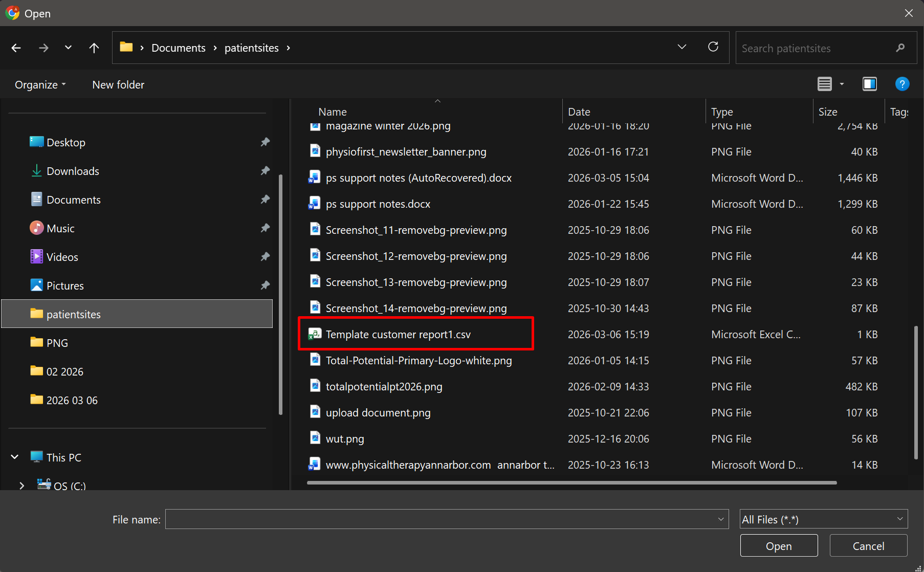Expand the OS (C:) drive node
This screenshot has height=572, width=924.
click(x=22, y=486)
